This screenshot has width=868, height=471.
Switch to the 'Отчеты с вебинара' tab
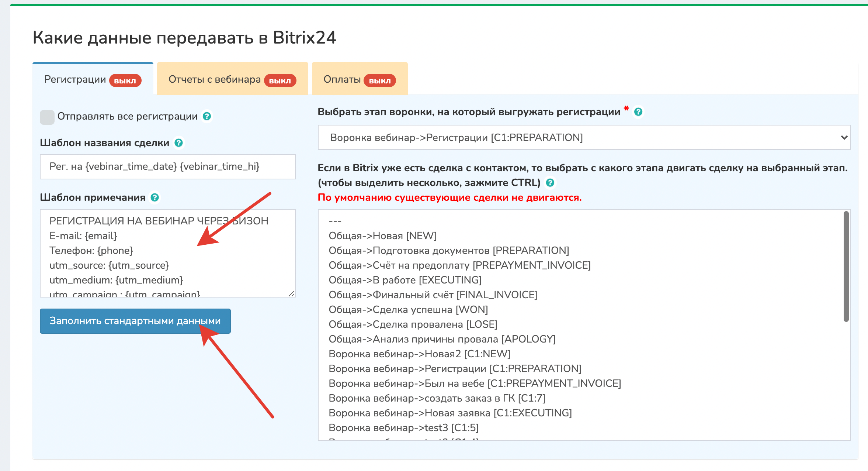click(x=232, y=79)
